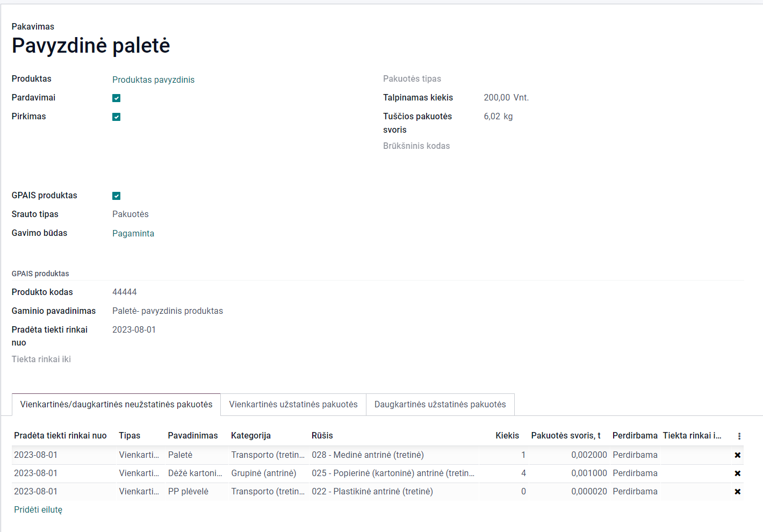The width and height of the screenshot is (763, 532).
Task: Delete the Paletė row with the X icon
Action: (x=737, y=455)
